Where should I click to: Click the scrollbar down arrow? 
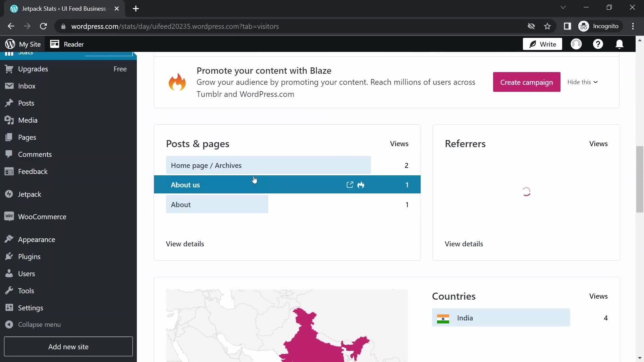tap(640, 358)
